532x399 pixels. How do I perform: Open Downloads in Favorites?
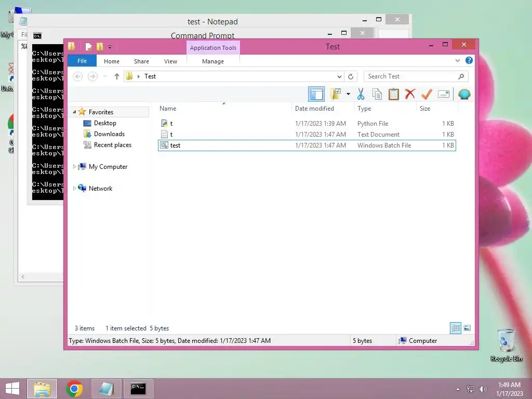[109, 134]
